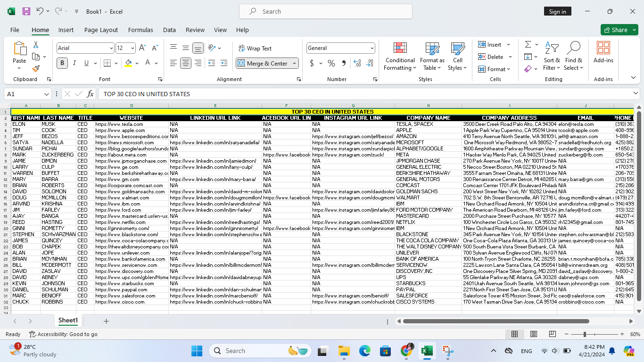Click Insert Function fx icon
Viewport: 644px width, 362px height.
pos(90,94)
